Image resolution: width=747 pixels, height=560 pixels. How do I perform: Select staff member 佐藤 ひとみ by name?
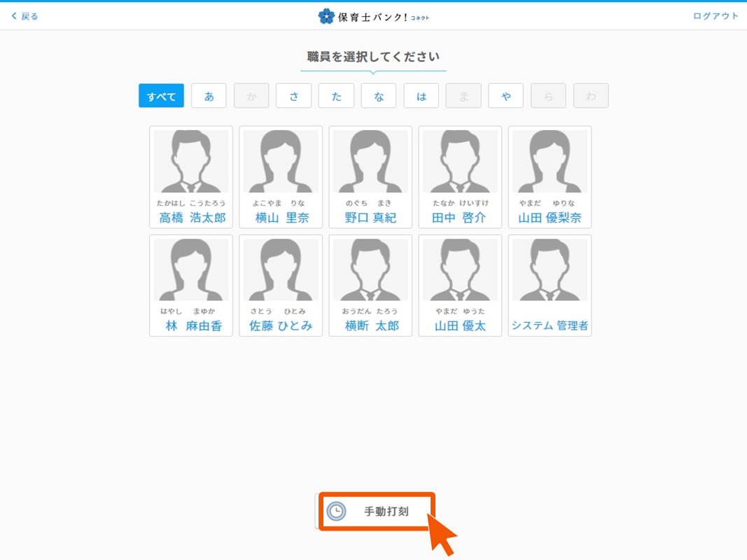281,326
